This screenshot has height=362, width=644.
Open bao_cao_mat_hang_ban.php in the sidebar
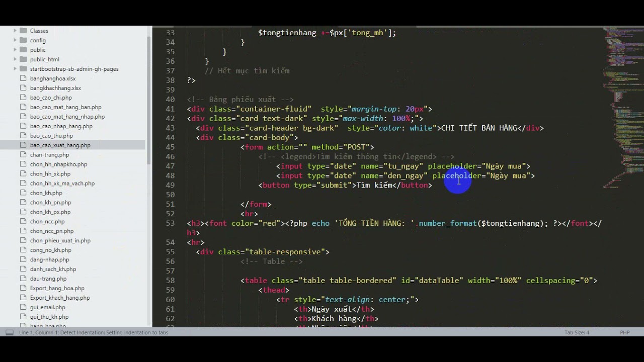(65, 107)
